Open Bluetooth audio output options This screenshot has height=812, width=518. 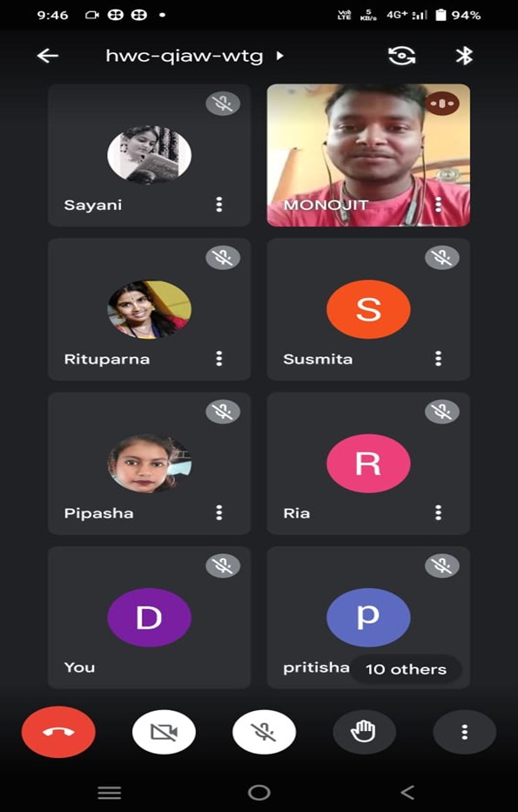click(464, 56)
